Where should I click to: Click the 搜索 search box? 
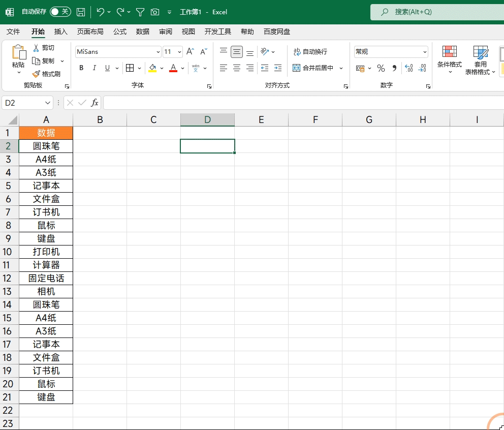click(437, 12)
